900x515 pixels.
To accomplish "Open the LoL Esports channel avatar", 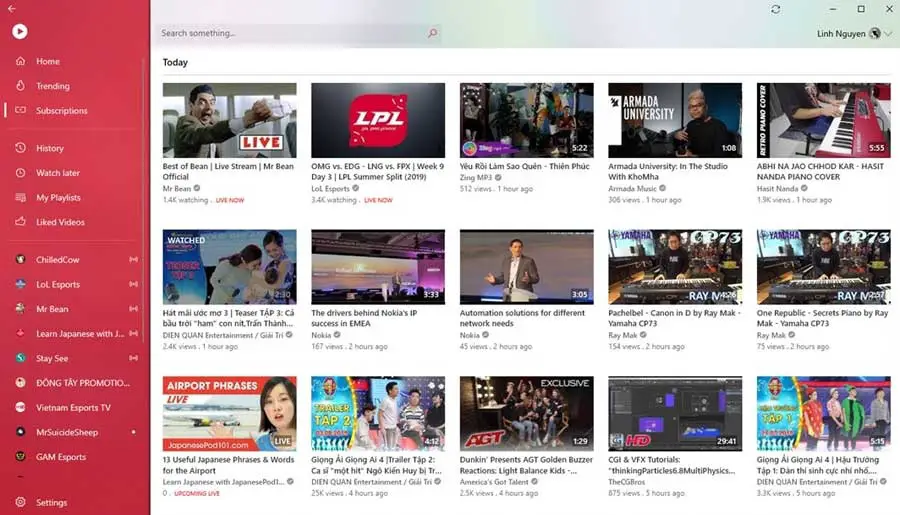I will point(20,284).
